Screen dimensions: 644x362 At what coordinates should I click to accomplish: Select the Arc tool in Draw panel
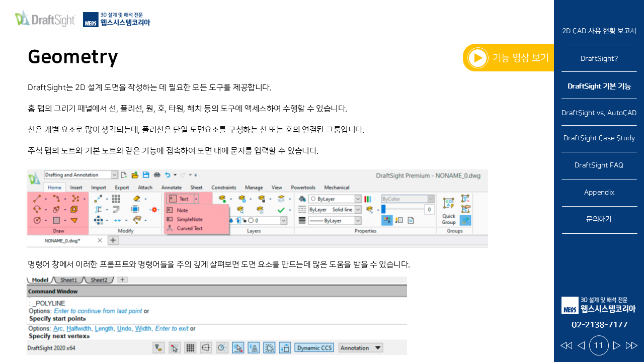pyautogui.click(x=37, y=209)
